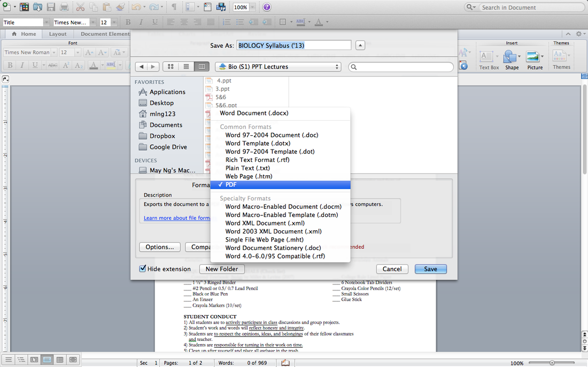Open the Bio (S1) PPT Lectures location dropdown
Viewport: 588px width, 367px height.
coord(278,67)
